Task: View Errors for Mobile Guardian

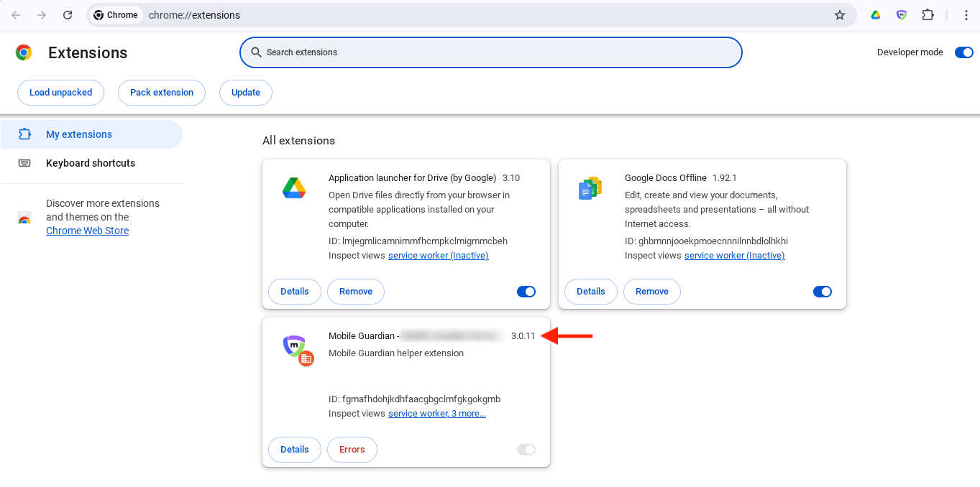Action: pos(352,450)
